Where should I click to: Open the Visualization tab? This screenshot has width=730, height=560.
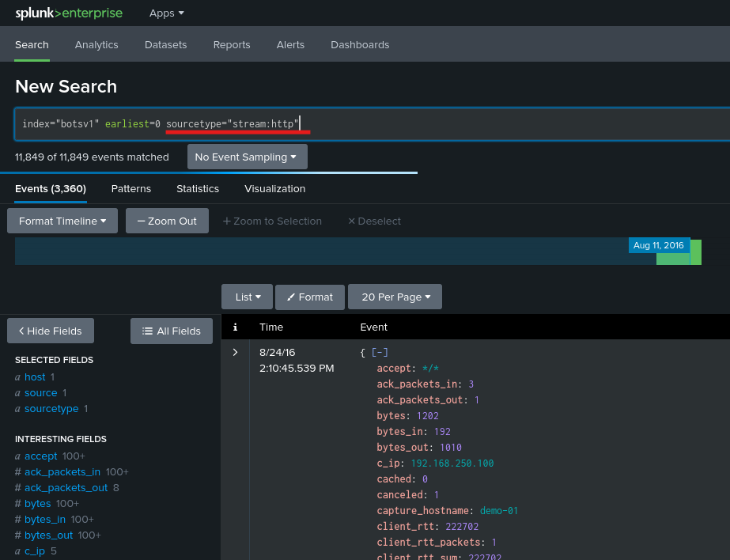(x=274, y=188)
